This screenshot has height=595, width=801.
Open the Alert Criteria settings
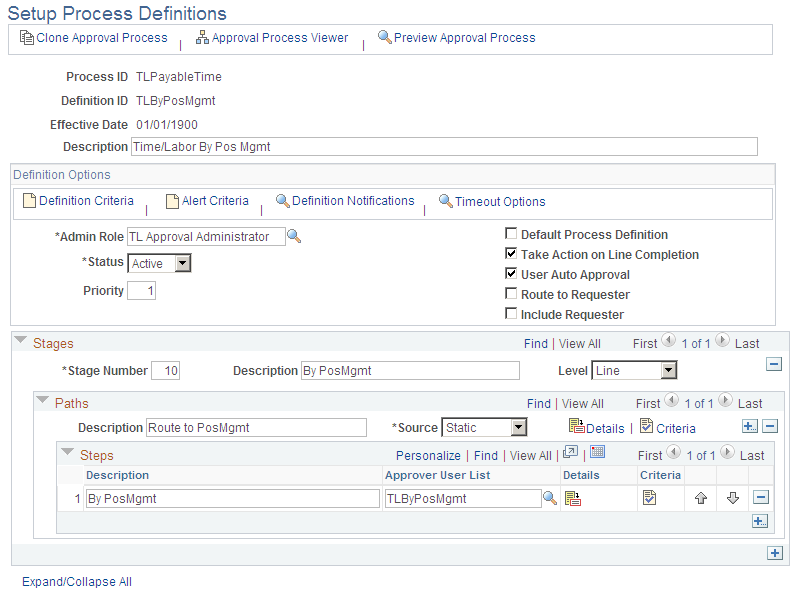[x=207, y=201]
